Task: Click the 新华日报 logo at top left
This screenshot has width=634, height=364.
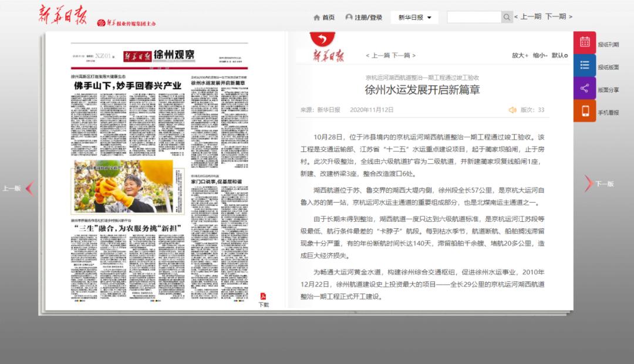Action: click(63, 15)
